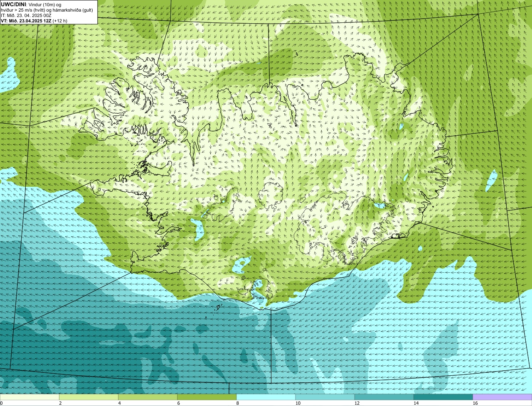Click the "0" label on the wind scale
This screenshot has height=406, width=532.
2,403
